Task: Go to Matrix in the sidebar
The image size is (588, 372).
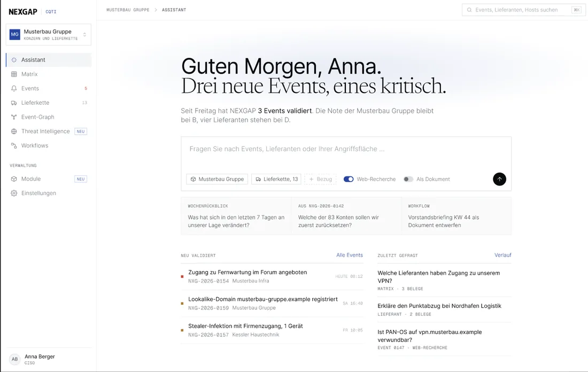Action: tap(48, 74)
